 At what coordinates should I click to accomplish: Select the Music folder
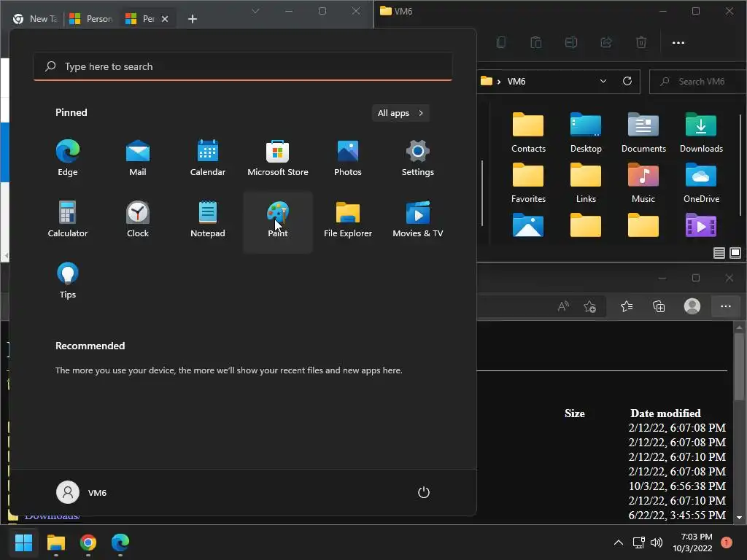(x=643, y=183)
